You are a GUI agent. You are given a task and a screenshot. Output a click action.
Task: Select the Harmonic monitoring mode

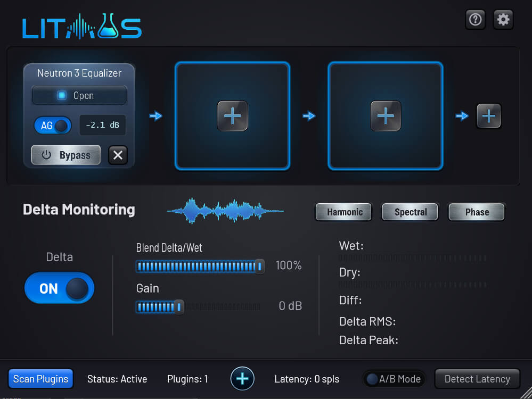345,212
